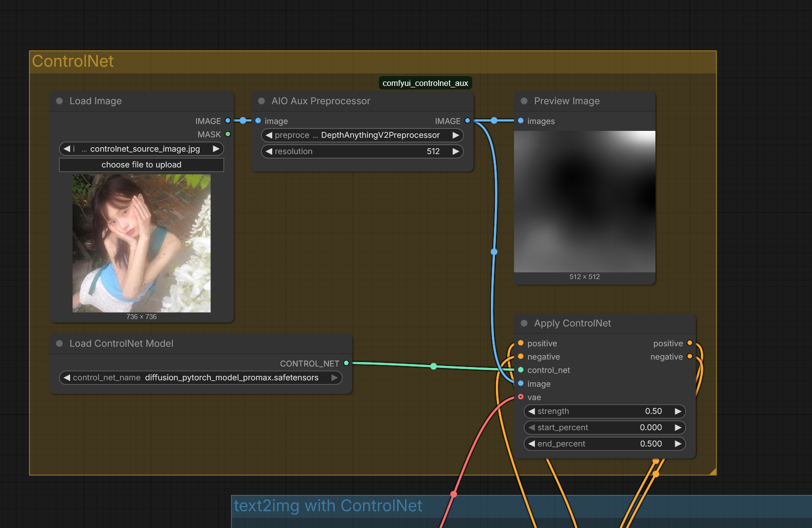The width and height of the screenshot is (812, 528).
Task: Click the AIO Aux Preprocessor IMAGE output socket
Action: (467, 121)
